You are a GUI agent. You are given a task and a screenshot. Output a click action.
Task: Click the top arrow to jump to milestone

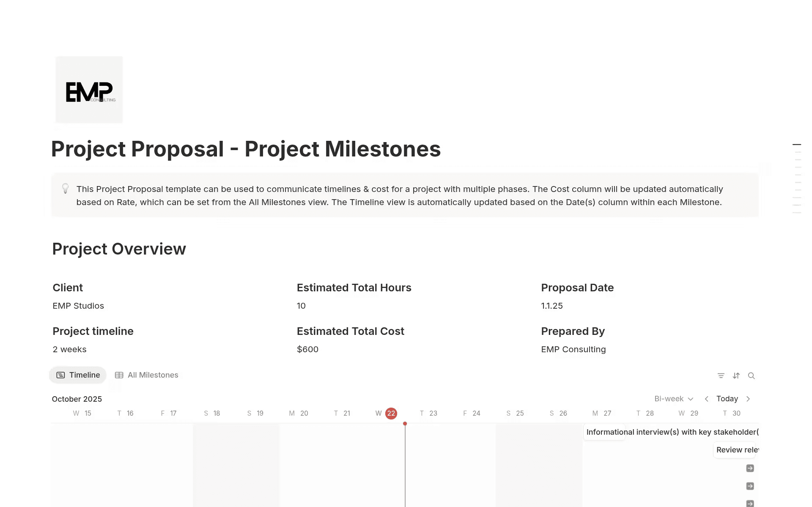tap(750, 468)
